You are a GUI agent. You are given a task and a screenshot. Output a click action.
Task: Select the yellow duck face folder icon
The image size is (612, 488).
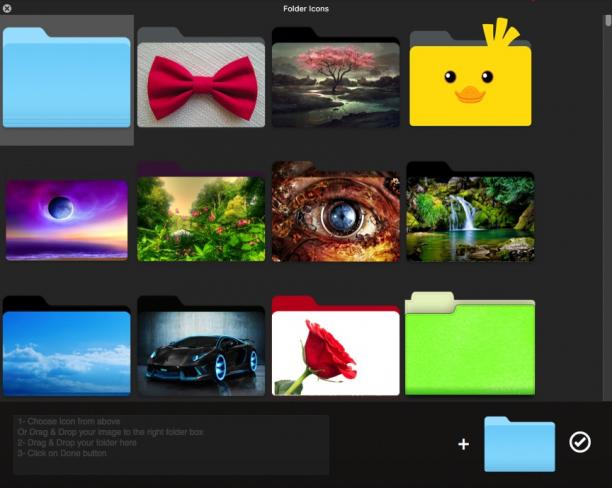tap(470, 72)
